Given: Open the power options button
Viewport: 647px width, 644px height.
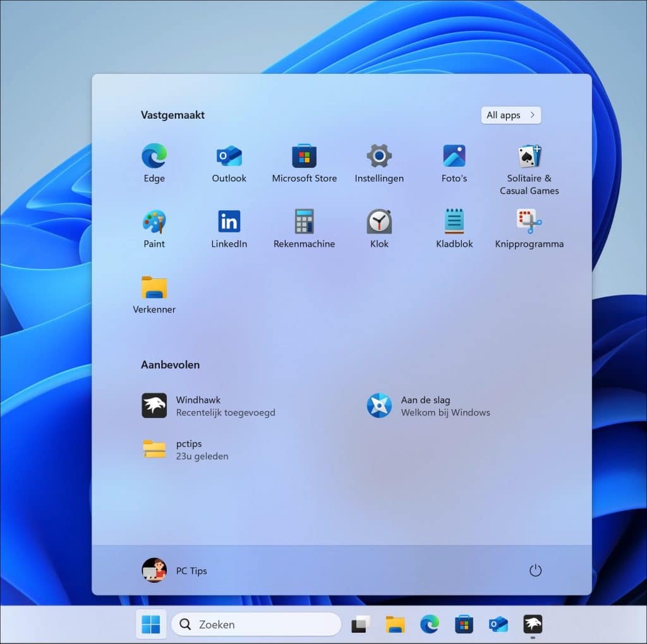Looking at the screenshot, I should (535, 571).
